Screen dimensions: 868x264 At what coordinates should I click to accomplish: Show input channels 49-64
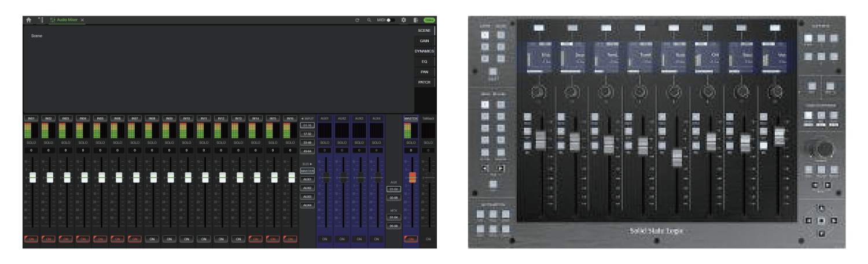(x=307, y=151)
